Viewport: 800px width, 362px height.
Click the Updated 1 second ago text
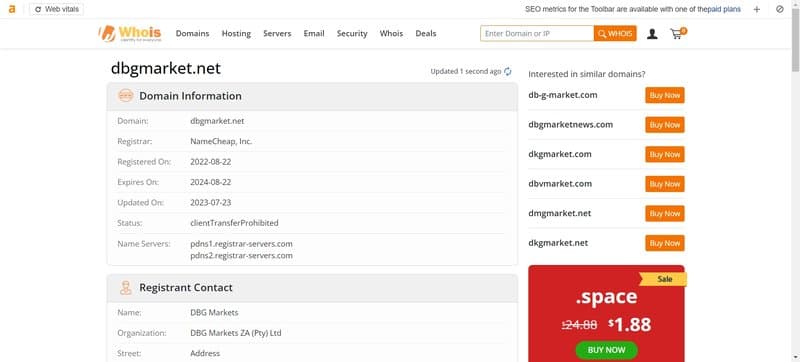466,71
